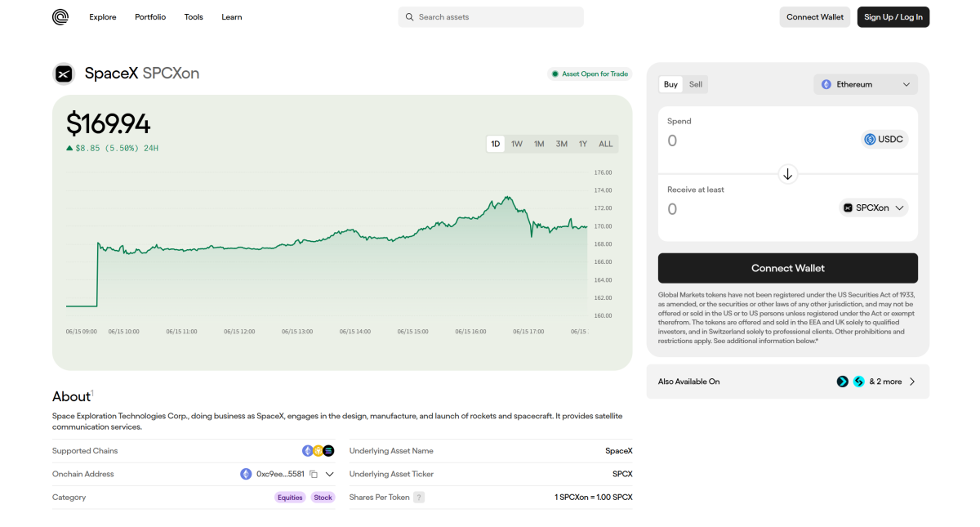The height and width of the screenshot is (527, 980).
Task: Click the $8.85 (5.50%) 24H change text
Action: pos(117,149)
